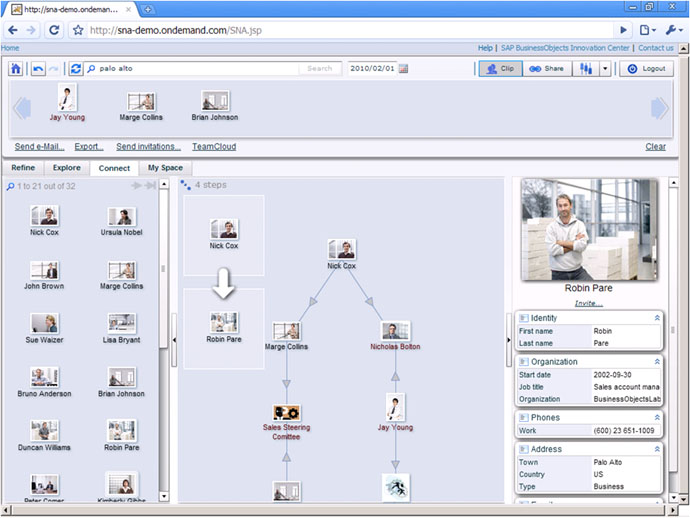690x518 pixels.
Task: Click the undo arrow icon
Action: point(38,69)
